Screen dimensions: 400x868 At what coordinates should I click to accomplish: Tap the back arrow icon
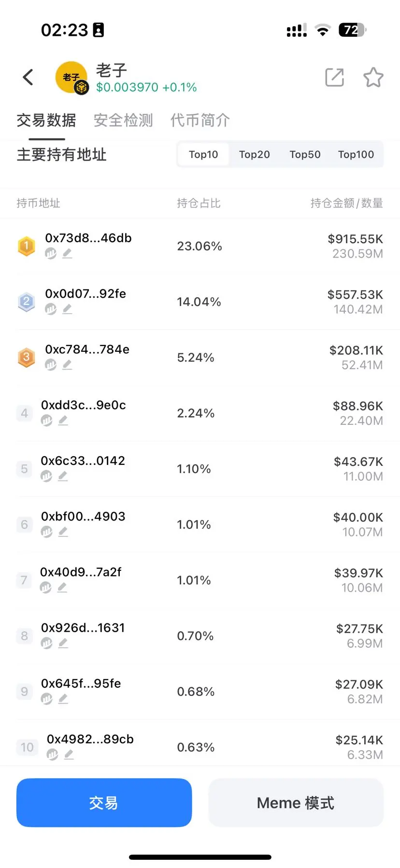29,77
